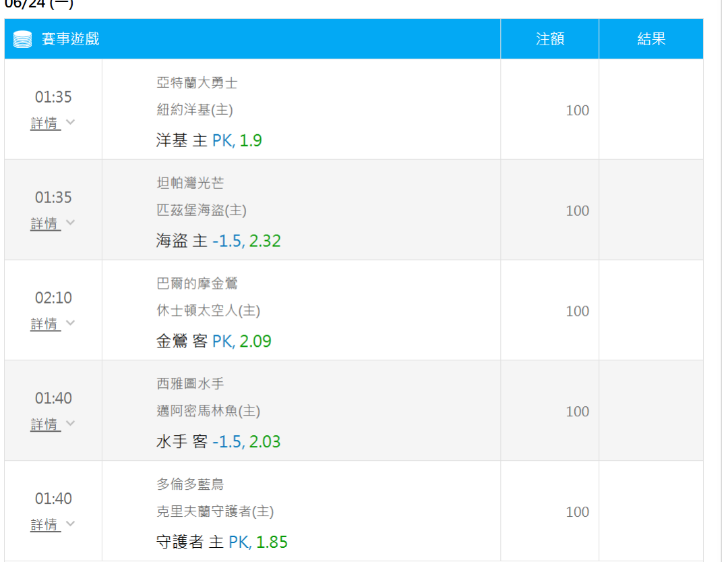Select team name 休士頓太空人(主)
The width and height of the screenshot is (728, 562).
(208, 311)
